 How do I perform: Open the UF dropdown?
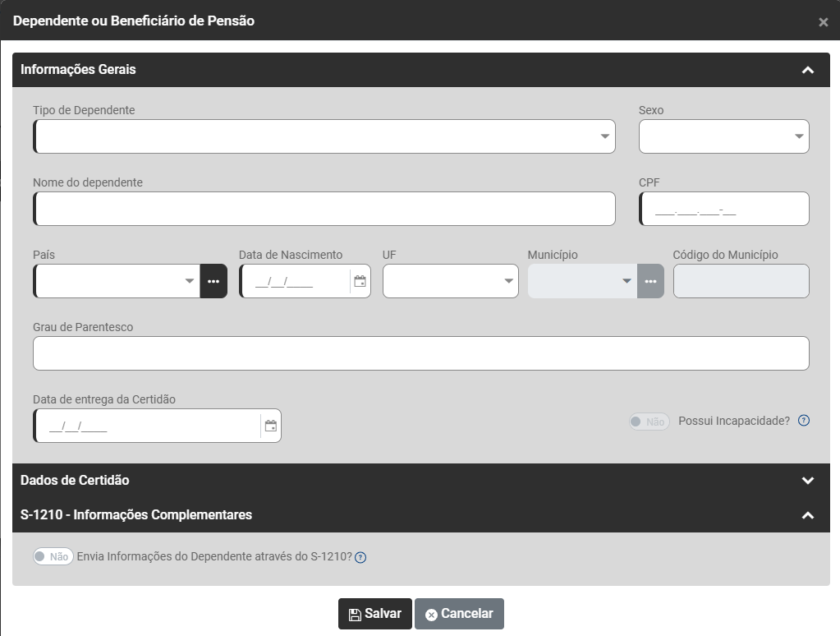coord(450,281)
